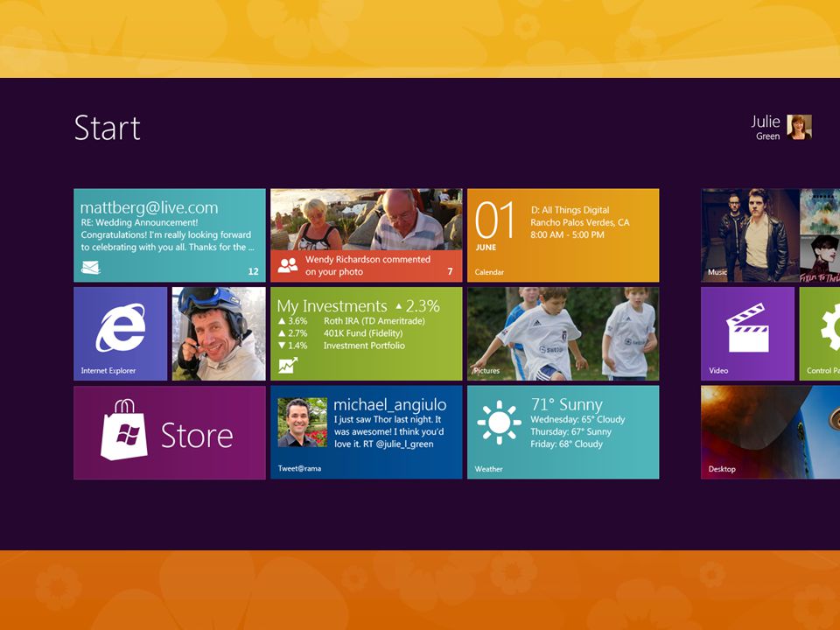Click Thursday: 67° Sunny forecast
Viewport: 840px width, 630px height.
coord(571,431)
